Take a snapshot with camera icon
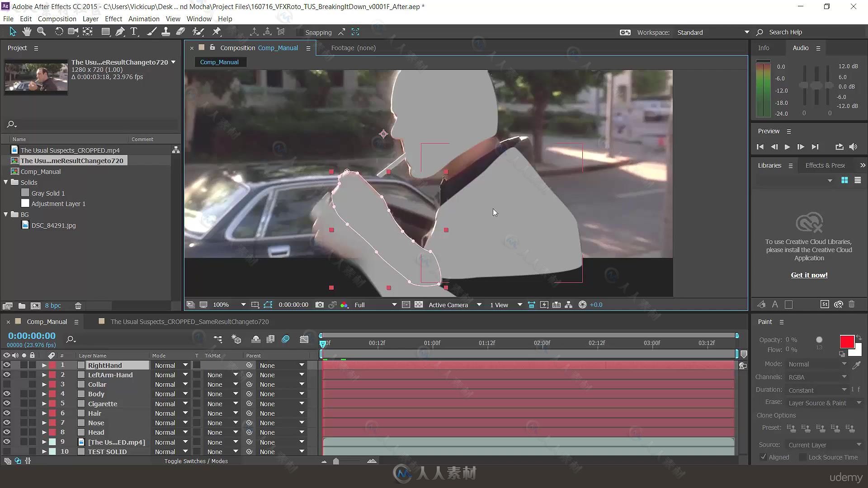Image resolution: width=868 pixels, height=488 pixels. tap(319, 305)
